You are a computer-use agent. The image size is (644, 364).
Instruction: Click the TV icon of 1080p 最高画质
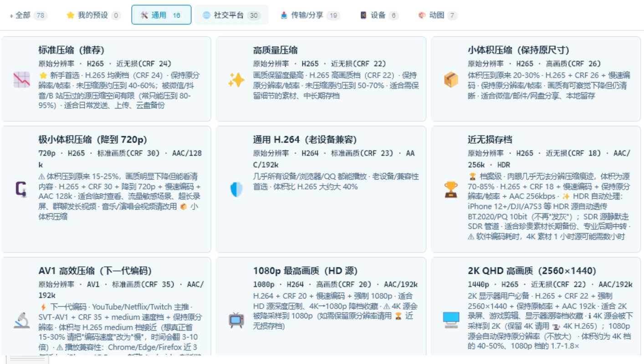(236, 320)
